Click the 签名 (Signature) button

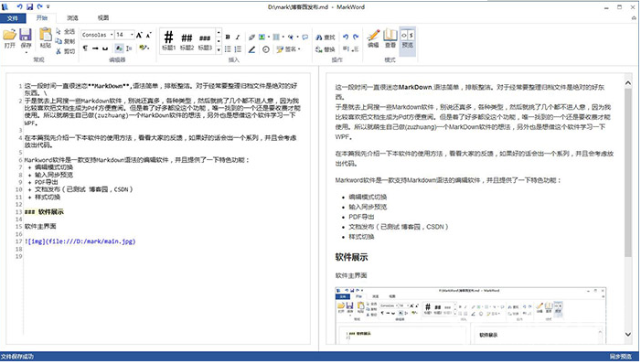click(289, 49)
